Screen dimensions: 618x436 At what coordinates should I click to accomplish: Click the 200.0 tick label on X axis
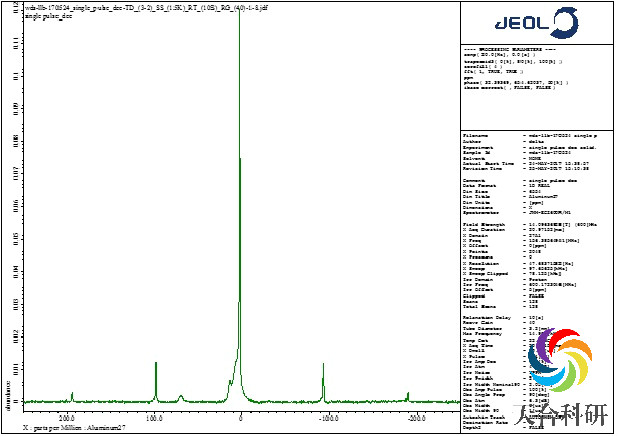(68, 416)
